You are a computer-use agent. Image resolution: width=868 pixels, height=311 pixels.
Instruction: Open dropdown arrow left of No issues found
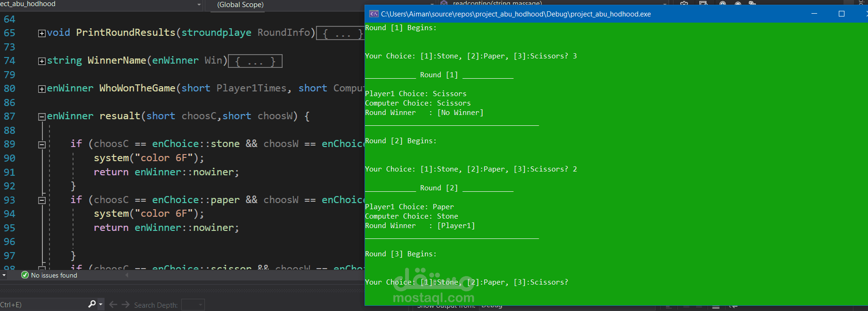pos(4,275)
